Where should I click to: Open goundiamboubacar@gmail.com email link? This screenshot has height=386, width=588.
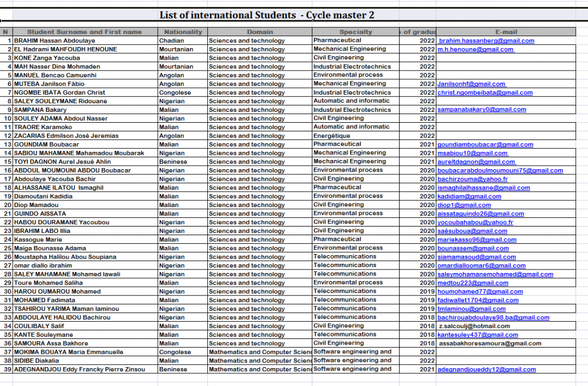click(x=485, y=145)
